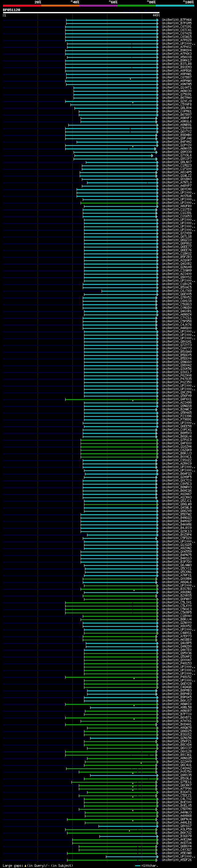Click label UniRef100_B4FHH2
197x868 pixels.
tap(177, 142)
